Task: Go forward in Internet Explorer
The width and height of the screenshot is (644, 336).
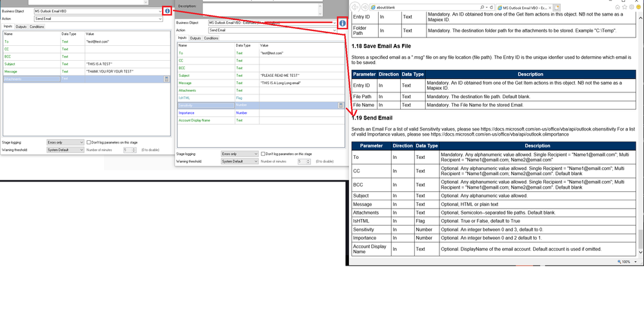Action: [x=365, y=7]
